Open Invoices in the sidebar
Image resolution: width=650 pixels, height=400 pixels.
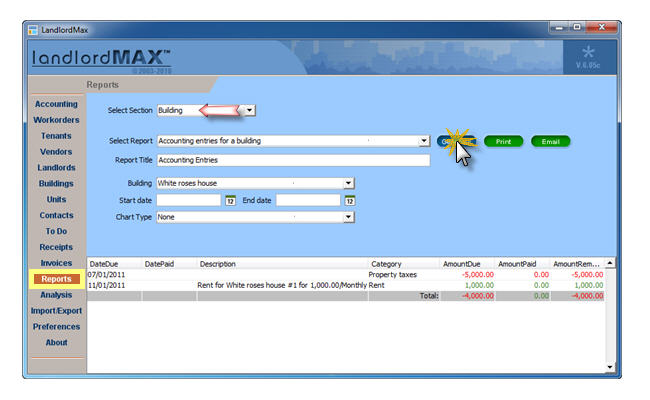(x=56, y=263)
